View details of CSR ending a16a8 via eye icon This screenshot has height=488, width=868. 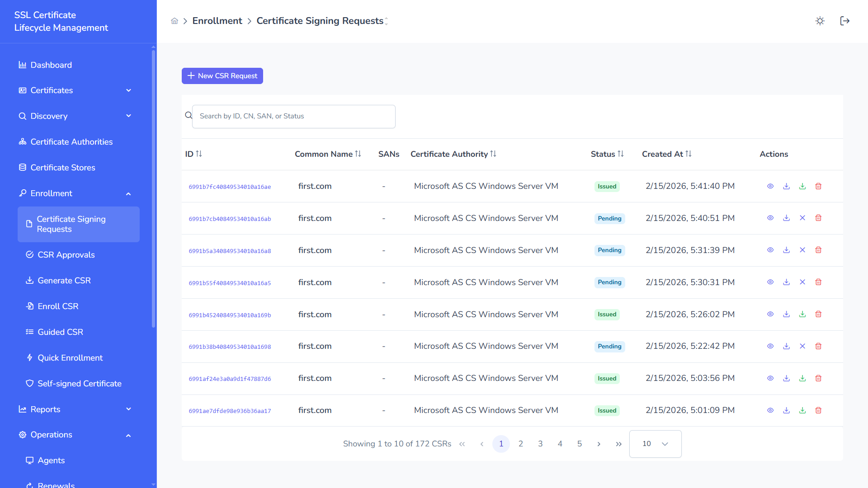tap(770, 250)
